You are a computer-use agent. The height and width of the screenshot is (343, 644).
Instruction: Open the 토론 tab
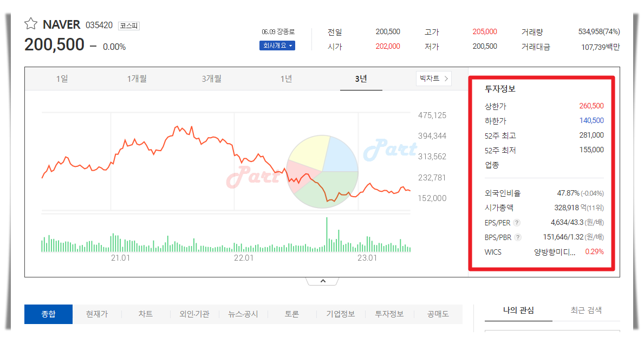292,314
